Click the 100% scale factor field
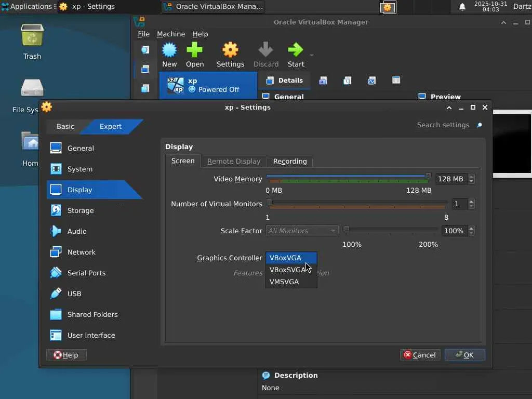 point(454,231)
